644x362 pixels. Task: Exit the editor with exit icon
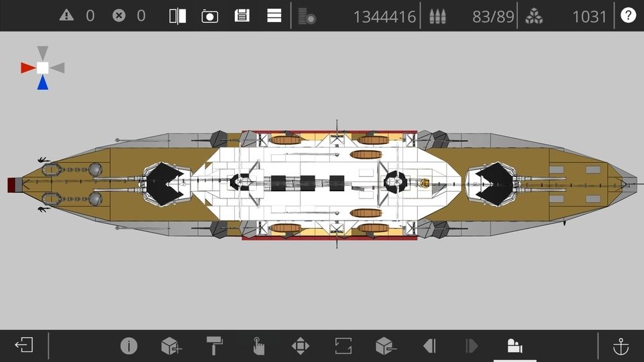click(x=24, y=345)
